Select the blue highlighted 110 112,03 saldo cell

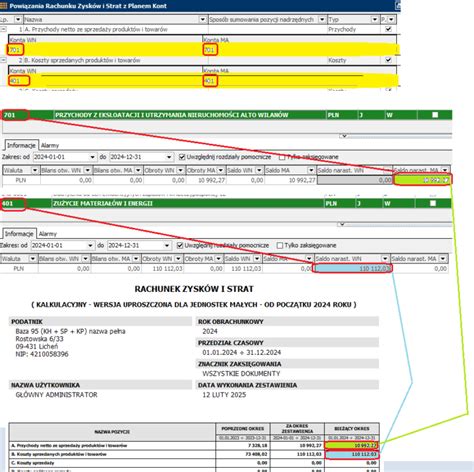(353, 268)
